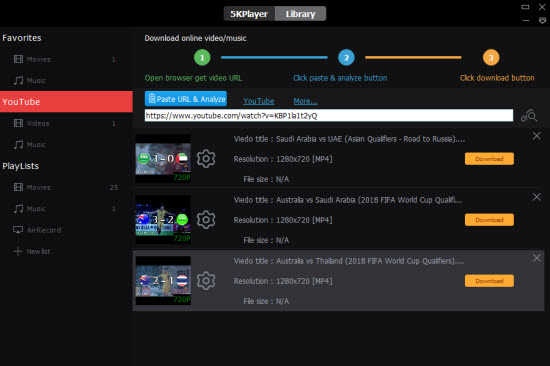Open the YouTube link
The image size is (550, 366).
point(259,101)
